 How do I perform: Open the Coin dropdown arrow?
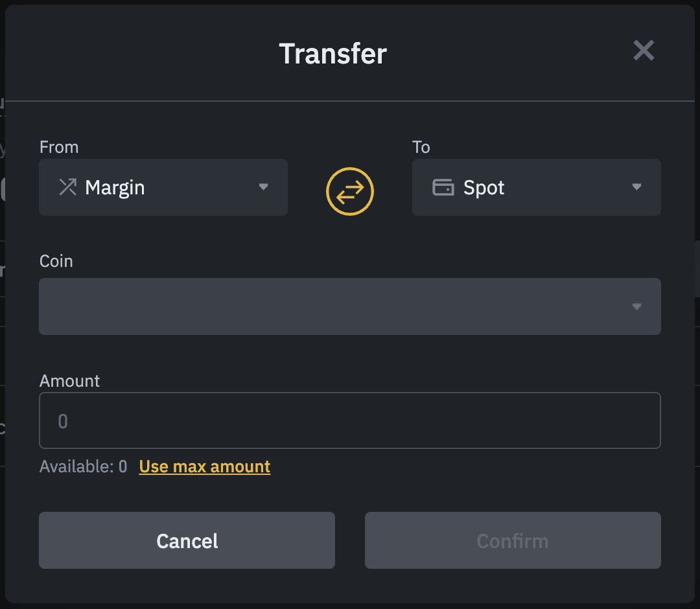[x=636, y=306]
